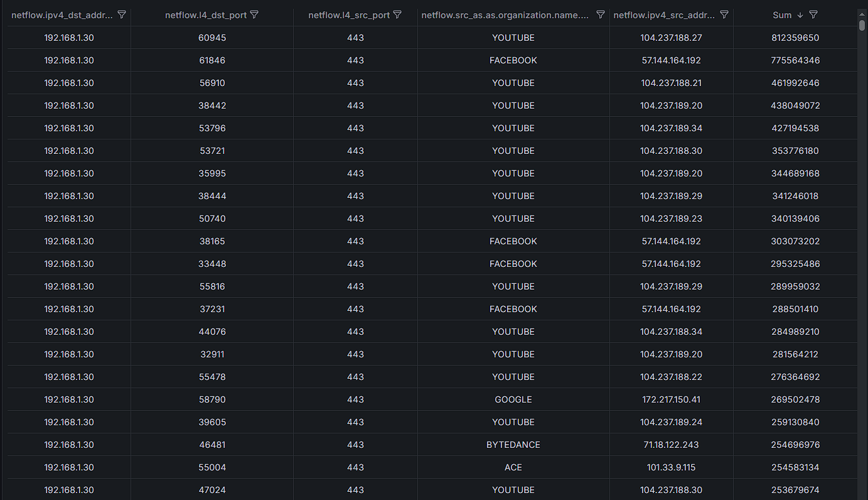Open filter icon for netflow.l4_src_port column

click(397, 14)
